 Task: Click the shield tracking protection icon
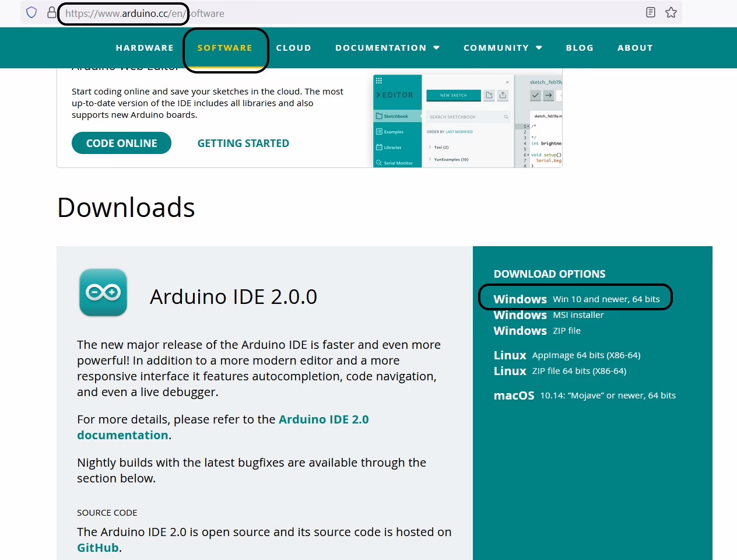click(31, 12)
